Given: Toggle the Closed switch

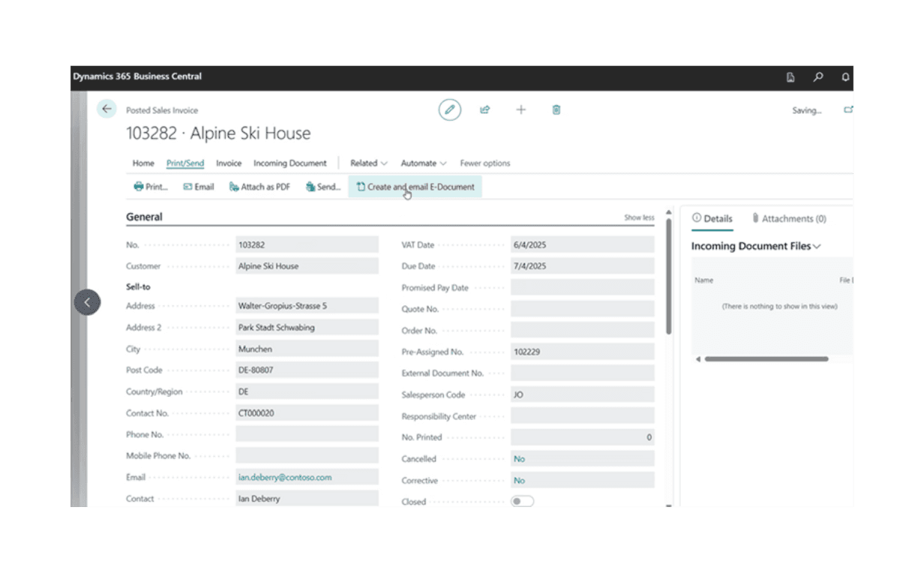Looking at the screenshot, I should (x=522, y=501).
